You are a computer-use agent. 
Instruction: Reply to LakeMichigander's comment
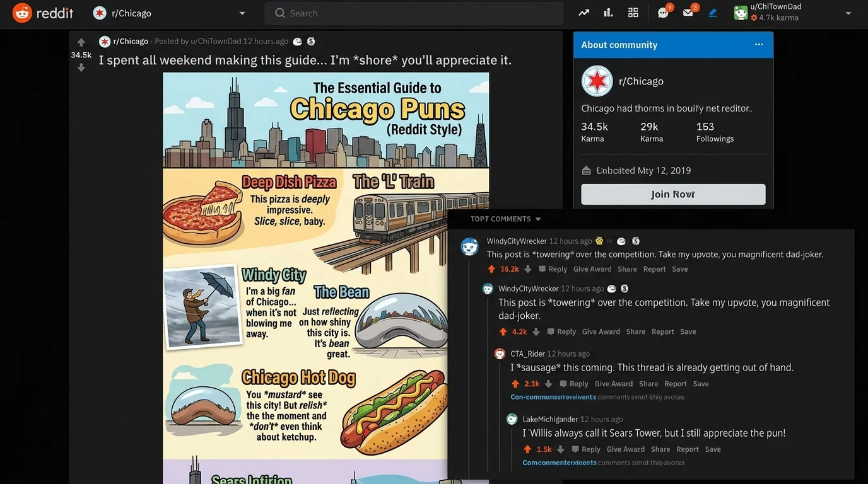coord(586,449)
